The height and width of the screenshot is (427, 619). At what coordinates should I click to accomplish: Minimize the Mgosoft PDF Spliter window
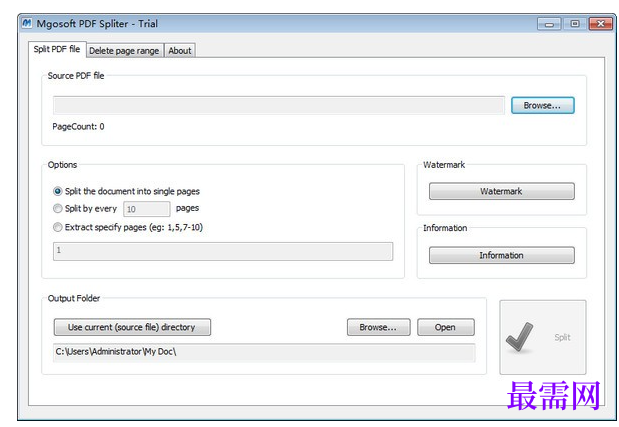[549, 24]
